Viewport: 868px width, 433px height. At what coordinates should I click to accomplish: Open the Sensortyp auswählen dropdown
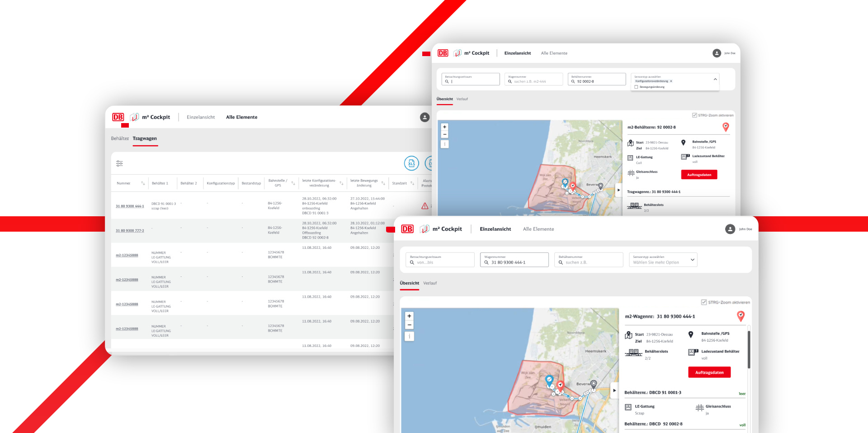point(692,259)
